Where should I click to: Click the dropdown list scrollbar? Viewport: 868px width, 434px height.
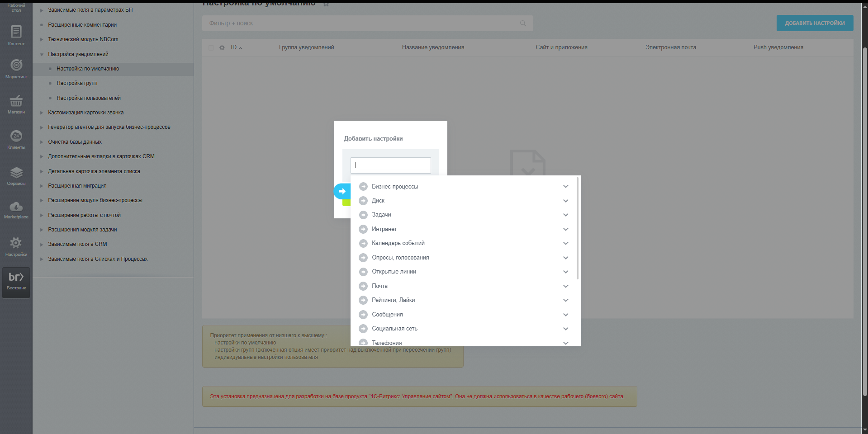[578, 228]
